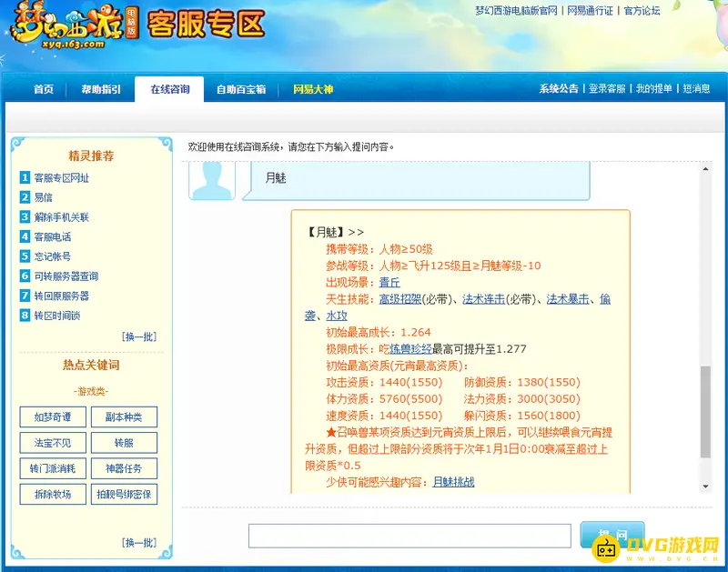The width and height of the screenshot is (728, 572).
Task: Open the 网易大神 tab
Action: coord(313,89)
